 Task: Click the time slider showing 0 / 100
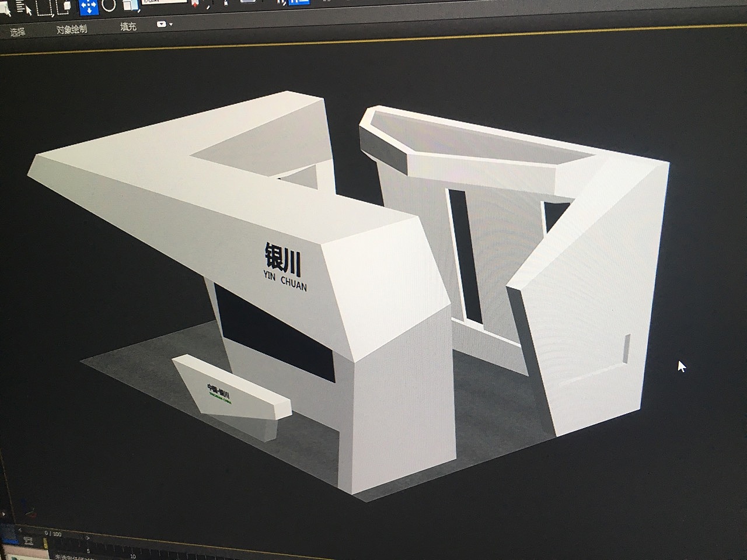pos(53,533)
